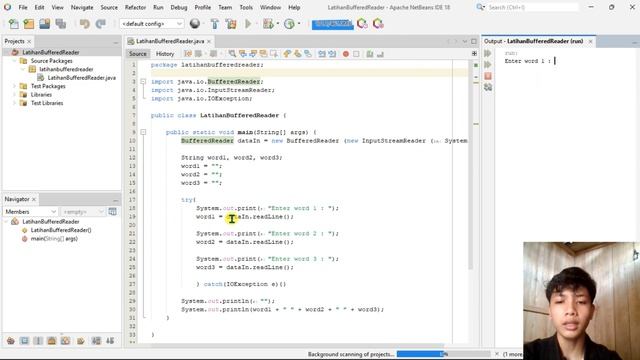Screen dimensions: 640x360
Task: Click the find selection magnifier in editor toolbar
Action: [232, 54]
